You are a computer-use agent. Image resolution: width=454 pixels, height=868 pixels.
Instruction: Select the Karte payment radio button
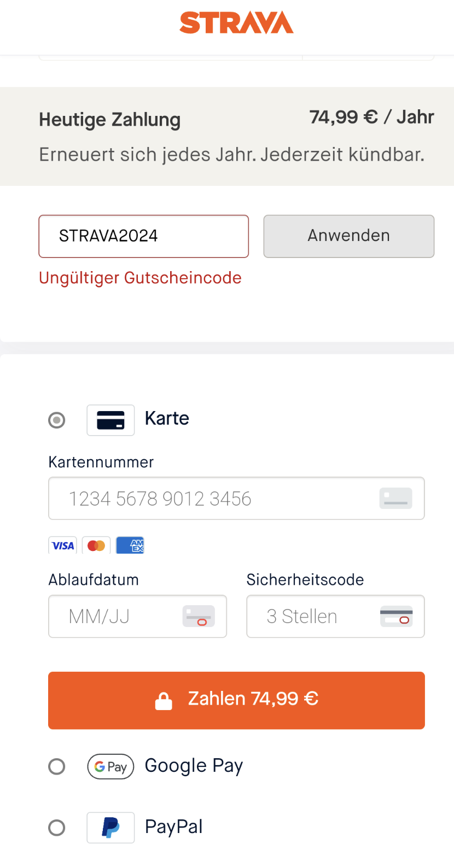57,420
